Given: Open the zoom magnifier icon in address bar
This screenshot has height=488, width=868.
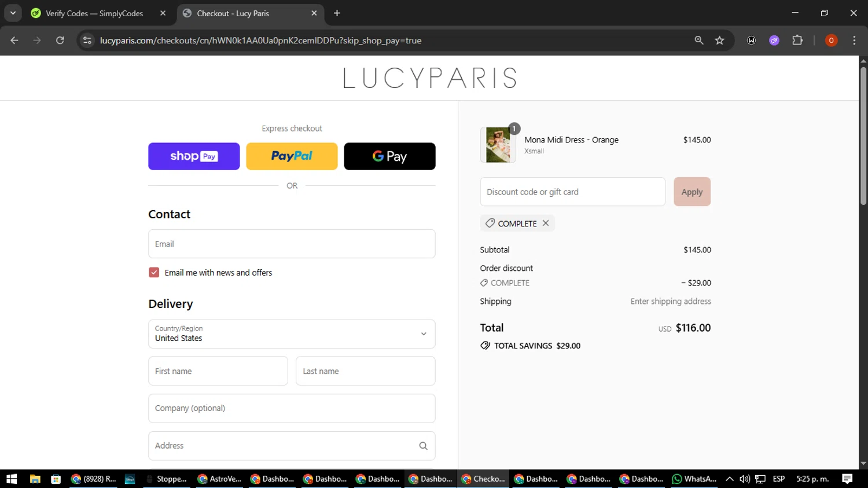Looking at the screenshot, I should pyautogui.click(x=699, y=41).
